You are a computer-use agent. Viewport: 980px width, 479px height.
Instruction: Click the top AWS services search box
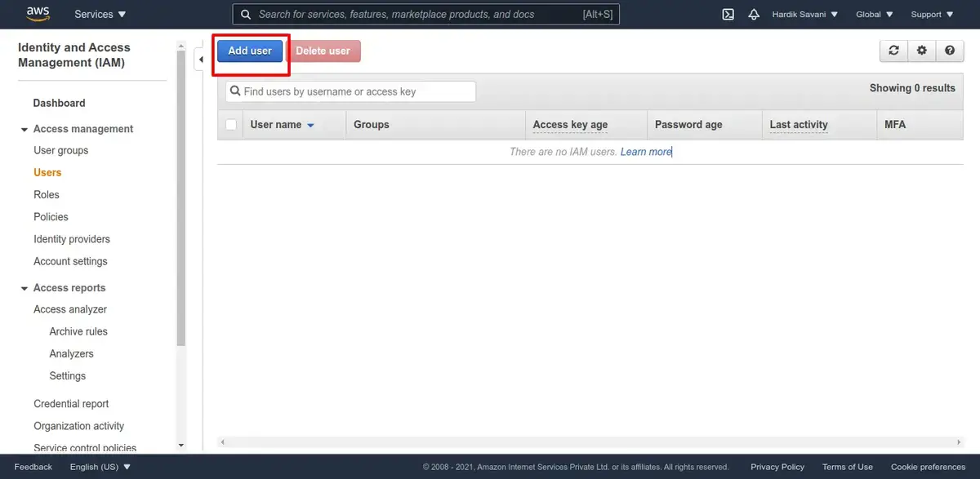(426, 14)
